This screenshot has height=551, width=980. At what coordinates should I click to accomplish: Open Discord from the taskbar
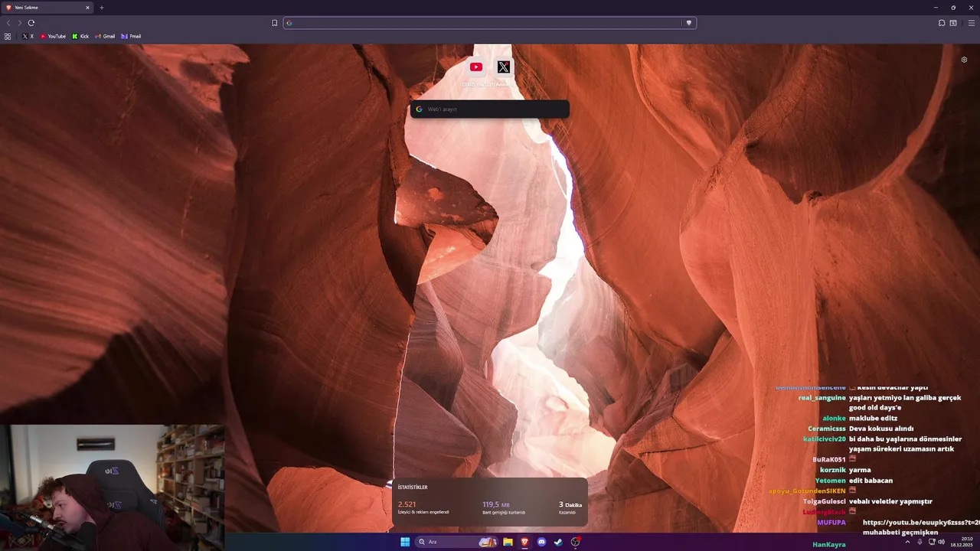(x=541, y=542)
